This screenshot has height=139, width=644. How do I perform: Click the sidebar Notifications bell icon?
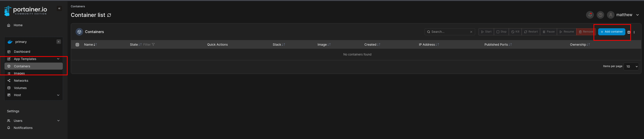pyautogui.click(x=9, y=128)
